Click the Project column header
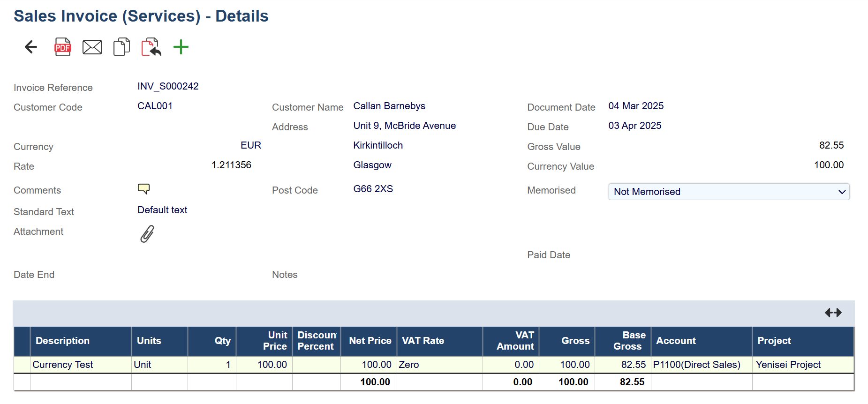The width and height of the screenshot is (868, 404). click(x=774, y=341)
